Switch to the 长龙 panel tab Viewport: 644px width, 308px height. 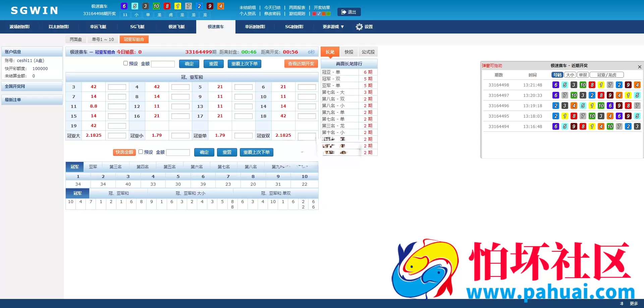pos(330,52)
